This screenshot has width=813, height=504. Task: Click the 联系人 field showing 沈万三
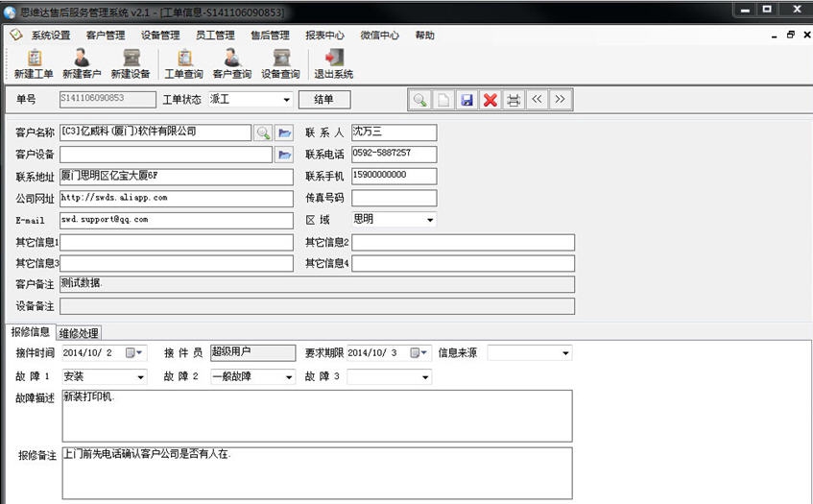click(x=395, y=132)
